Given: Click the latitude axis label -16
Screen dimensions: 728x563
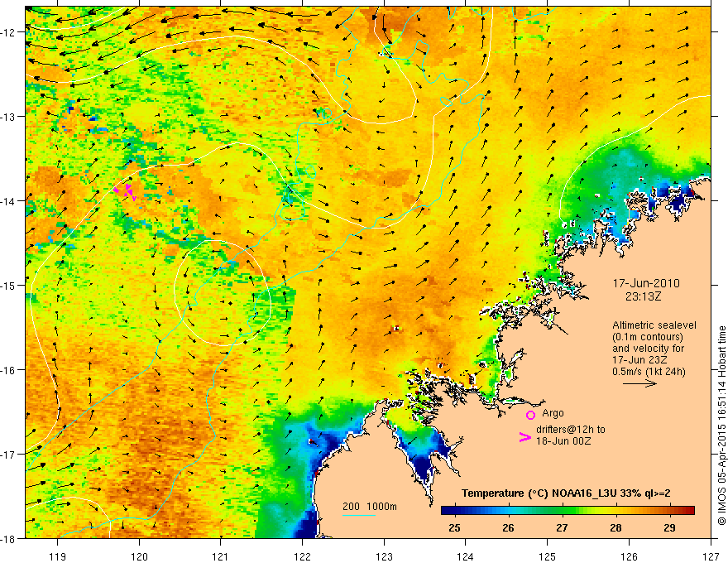Looking at the screenshot, I should (9, 370).
